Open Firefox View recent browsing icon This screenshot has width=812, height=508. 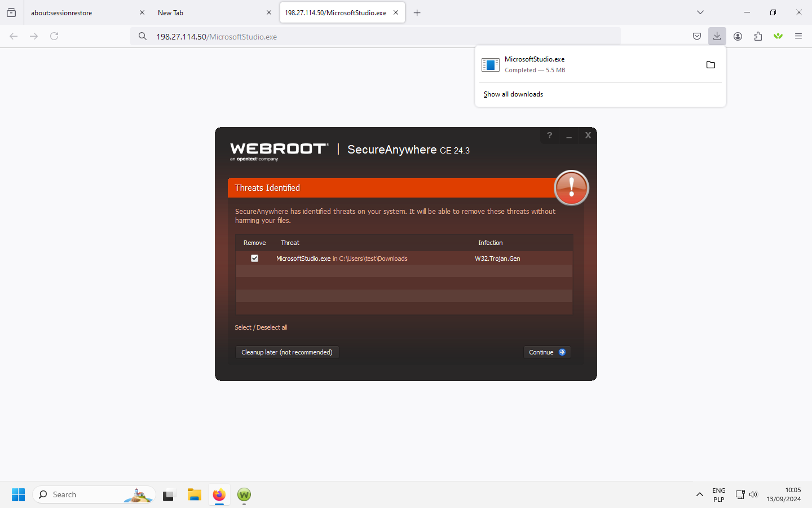(x=11, y=12)
